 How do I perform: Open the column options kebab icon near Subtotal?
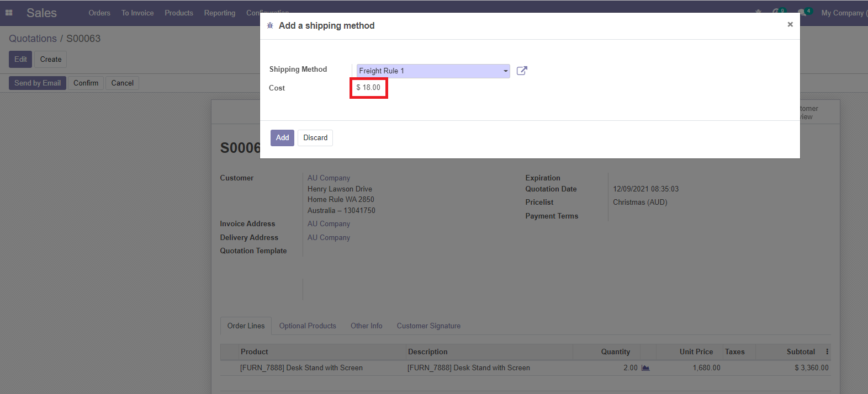click(827, 352)
